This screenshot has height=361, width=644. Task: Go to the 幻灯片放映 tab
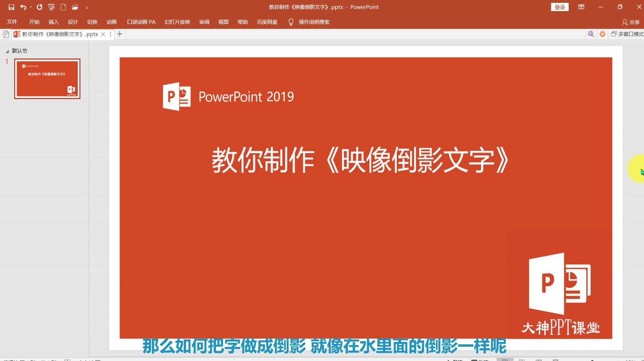[x=177, y=22]
